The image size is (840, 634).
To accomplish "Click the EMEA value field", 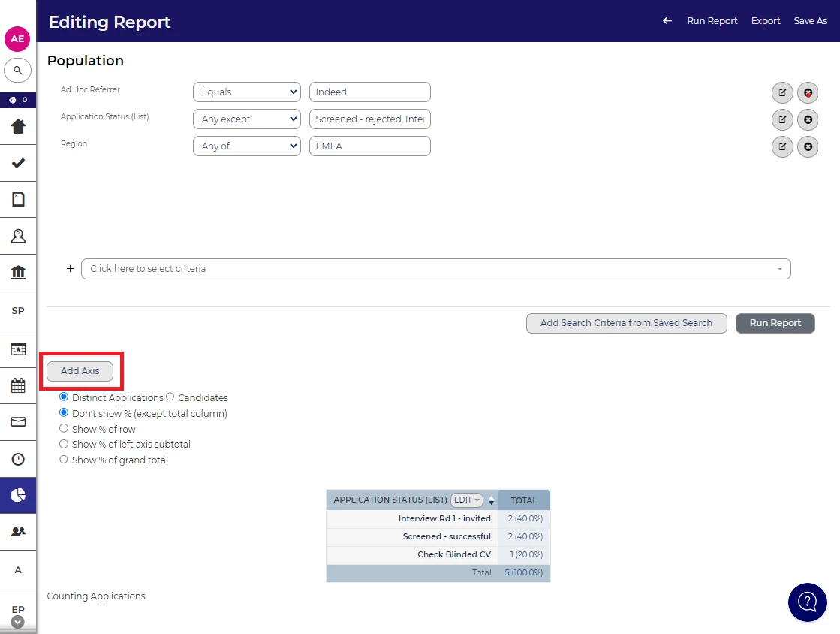I will pyautogui.click(x=369, y=146).
